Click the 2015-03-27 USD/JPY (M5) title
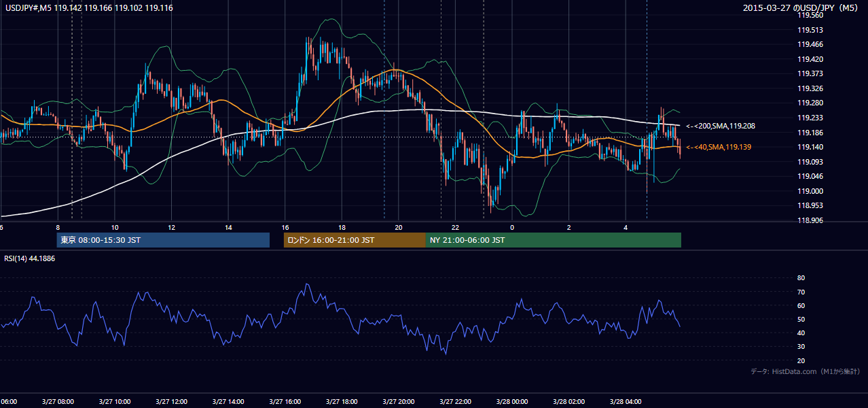The width and height of the screenshot is (868, 408). click(801, 7)
